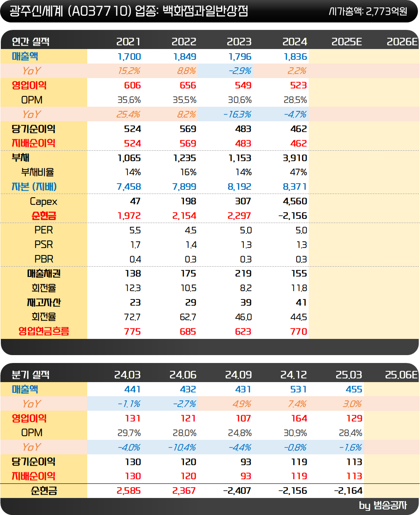
Task: Click the PSR 1.7 cell
Action: (x=135, y=245)
